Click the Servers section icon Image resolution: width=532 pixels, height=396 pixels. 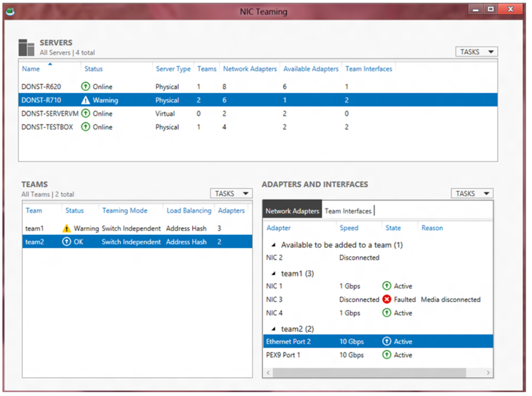(x=26, y=47)
